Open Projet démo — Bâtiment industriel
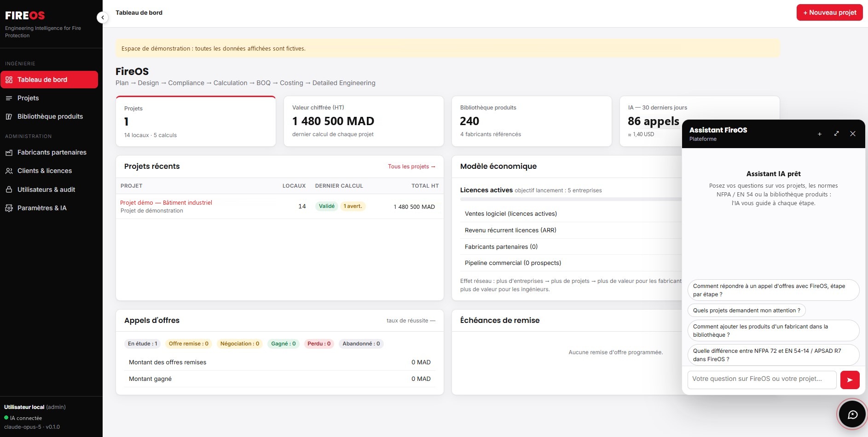 (166, 202)
